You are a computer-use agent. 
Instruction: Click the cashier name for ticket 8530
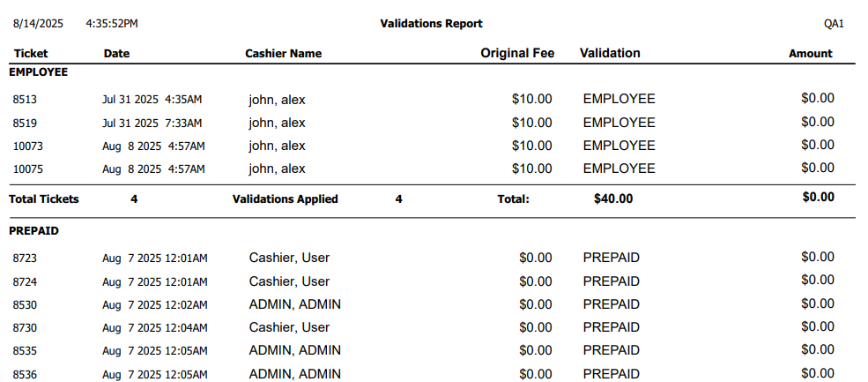click(x=294, y=304)
